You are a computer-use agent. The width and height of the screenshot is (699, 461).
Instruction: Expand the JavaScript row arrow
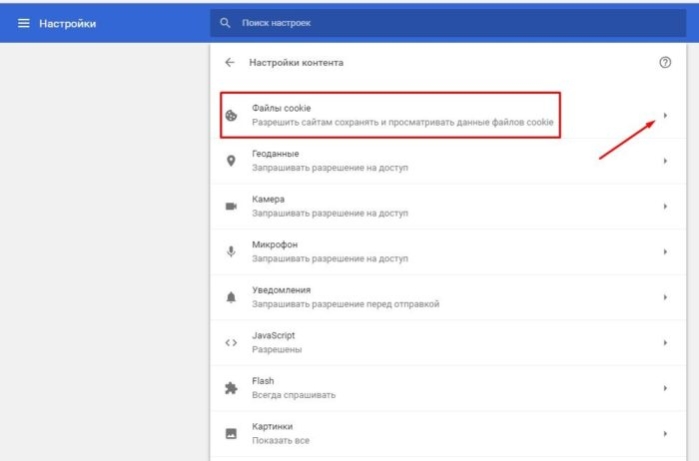pyautogui.click(x=665, y=343)
